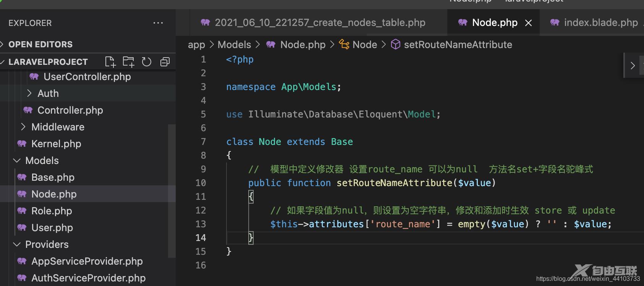This screenshot has width=644, height=286.
Task: Open AppServiceProvider.php in Providers
Action: (87, 261)
